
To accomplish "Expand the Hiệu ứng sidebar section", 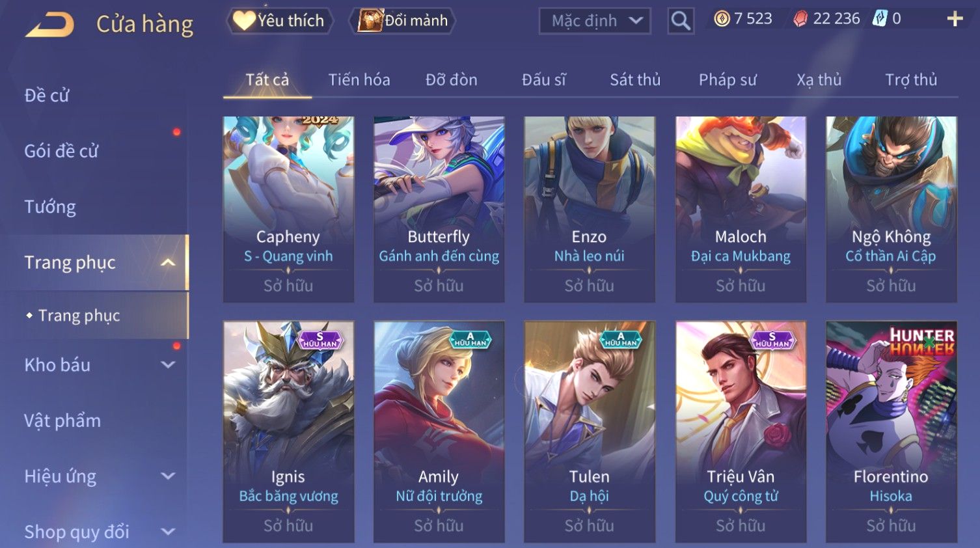I will click(168, 476).
